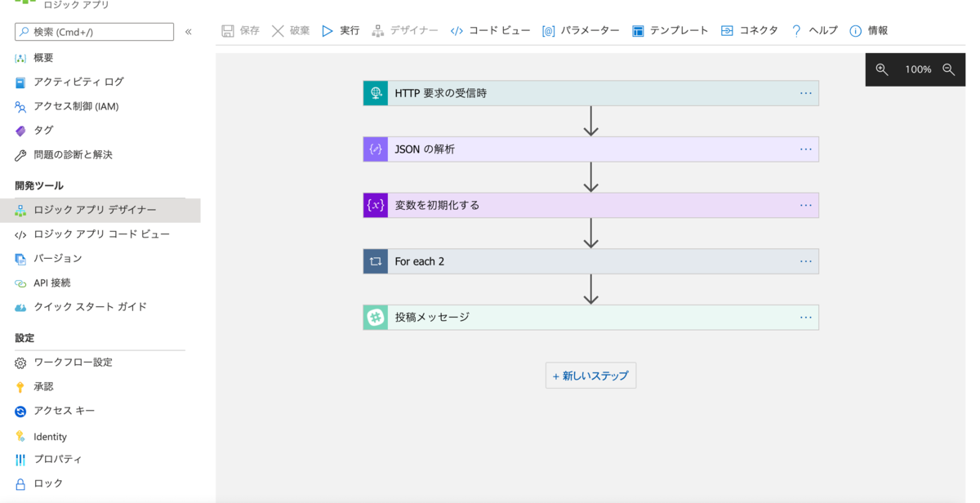Screen dimensions: 980x503
Task: Open the パラメーター toolbar item
Action: pyautogui.click(x=581, y=30)
